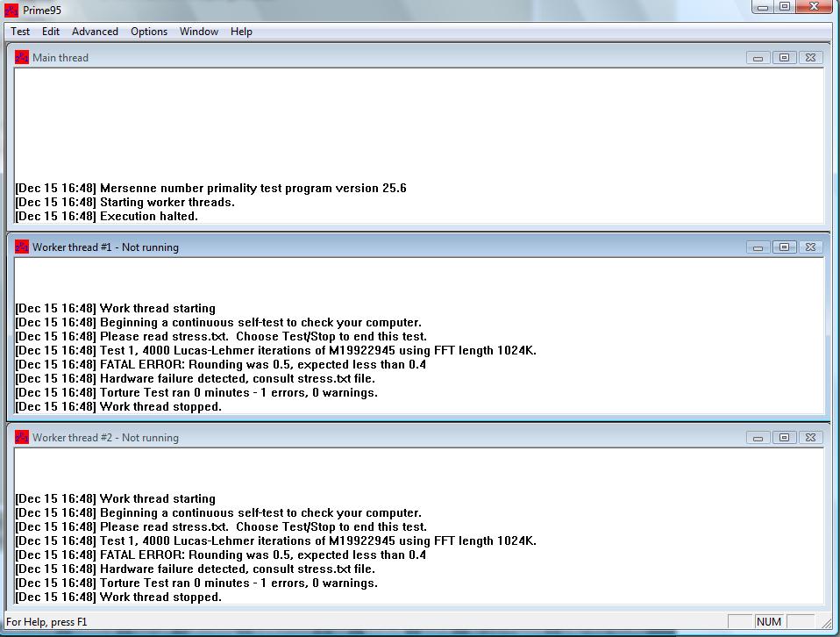
Task: Click the NUM indicator in status bar
Action: point(769,621)
